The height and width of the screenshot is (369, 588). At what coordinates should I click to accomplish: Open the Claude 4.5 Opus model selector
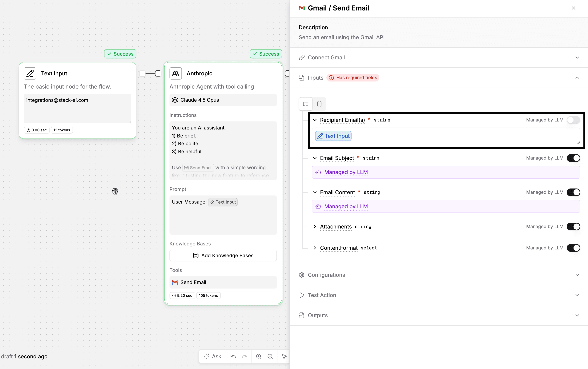(223, 100)
